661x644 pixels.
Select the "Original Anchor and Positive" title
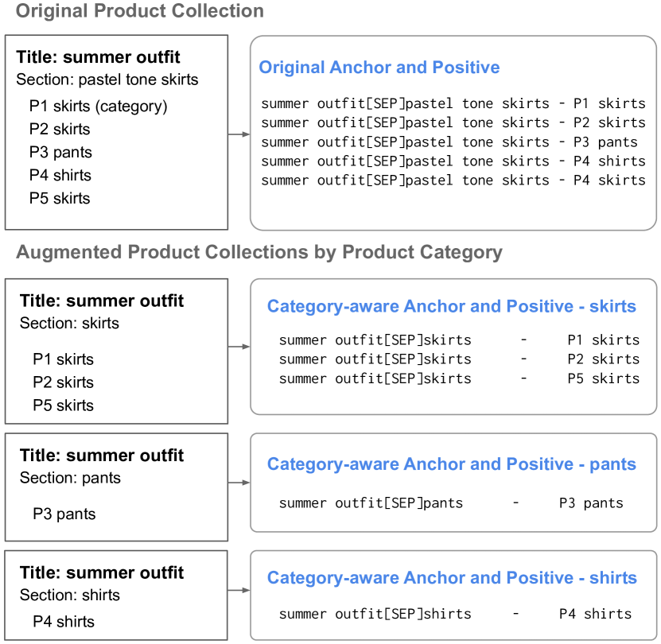(379, 68)
